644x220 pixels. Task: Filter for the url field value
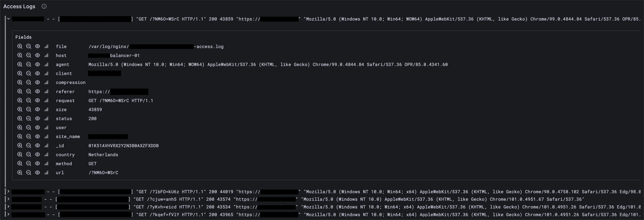pyautogui.click(x=20, y=173)
